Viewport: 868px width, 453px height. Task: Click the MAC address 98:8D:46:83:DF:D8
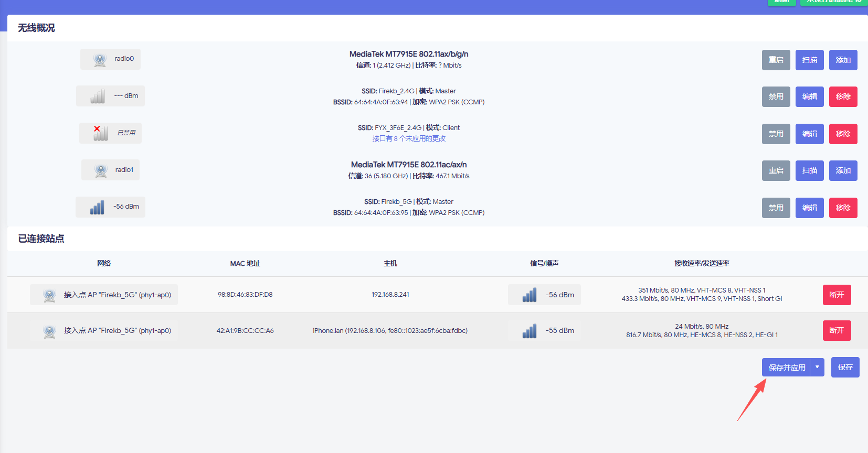tap(245, 295)
